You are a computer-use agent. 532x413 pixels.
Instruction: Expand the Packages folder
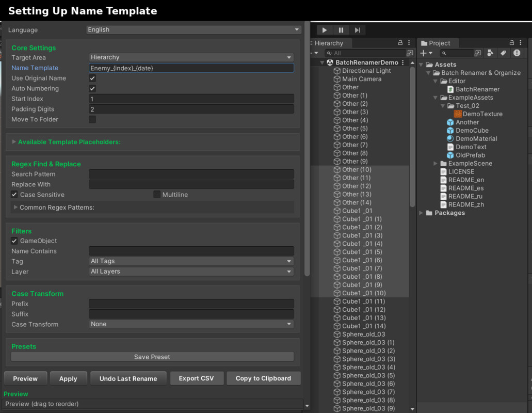pos(422,213)
